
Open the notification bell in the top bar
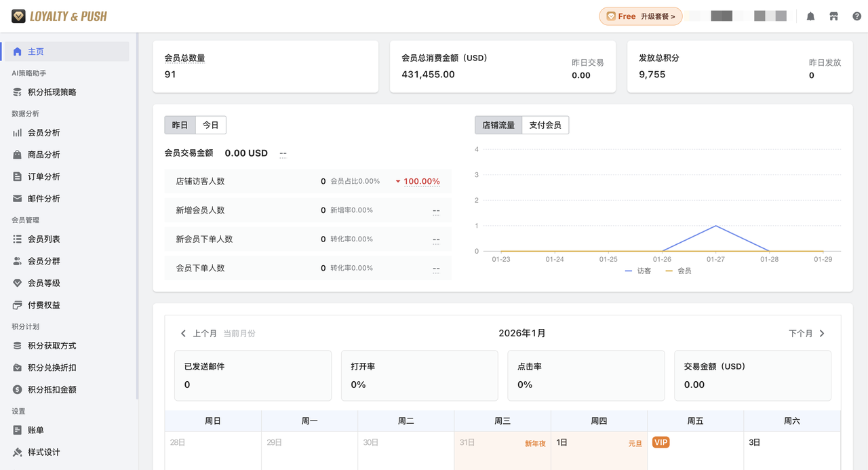810,15
